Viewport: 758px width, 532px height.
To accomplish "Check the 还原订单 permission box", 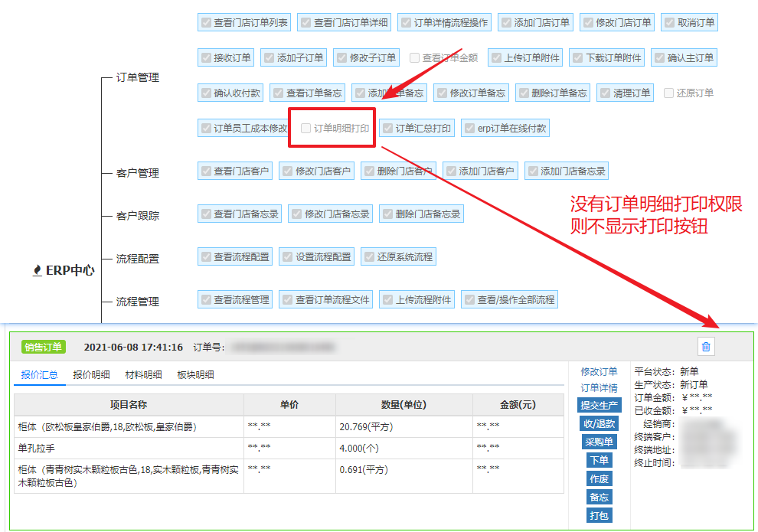I will 668,93.
